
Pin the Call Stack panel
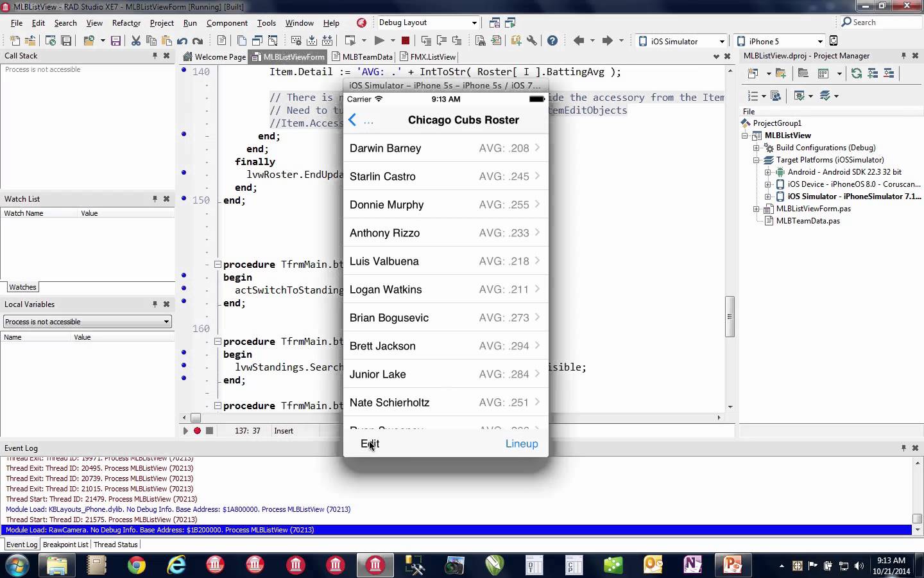click(x=155, y=56)
